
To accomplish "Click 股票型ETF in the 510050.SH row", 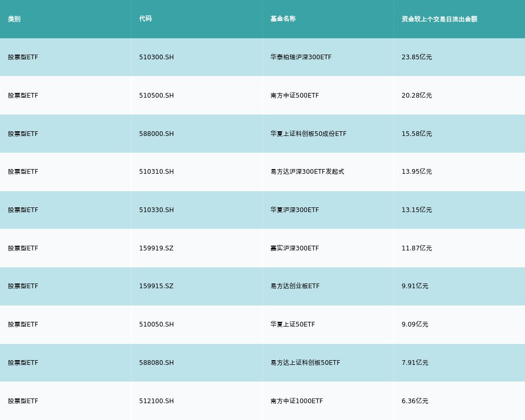I will [x=23, y=324].
